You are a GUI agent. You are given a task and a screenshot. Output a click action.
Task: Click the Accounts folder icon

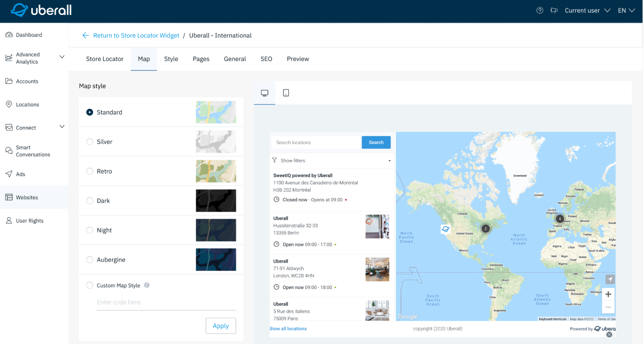[9, 81]
